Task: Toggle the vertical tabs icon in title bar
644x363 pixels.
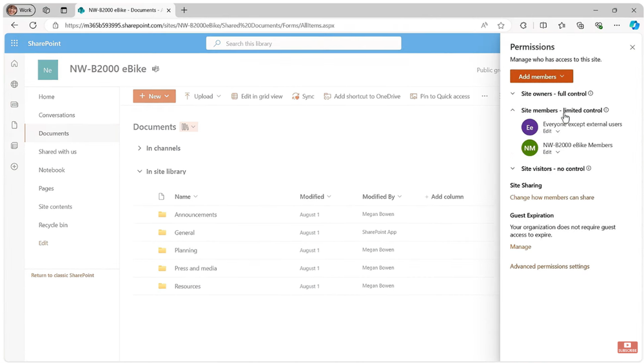Action: [64, 10]
